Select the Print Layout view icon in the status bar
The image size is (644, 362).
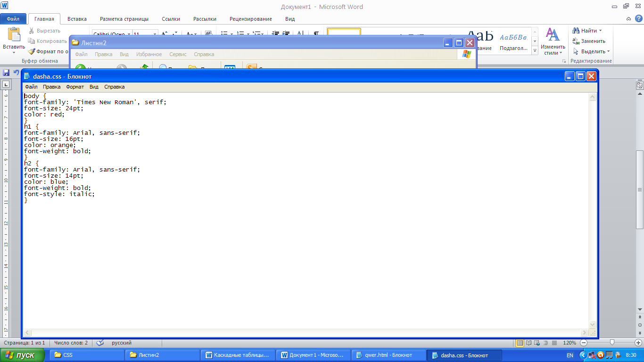coord(520,343)
